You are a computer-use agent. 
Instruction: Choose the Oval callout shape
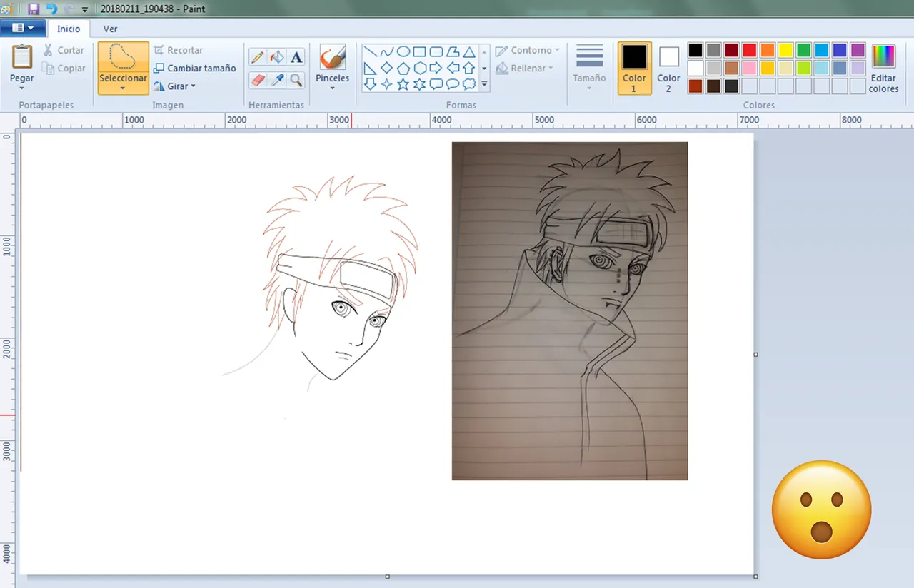click(452, 84)
